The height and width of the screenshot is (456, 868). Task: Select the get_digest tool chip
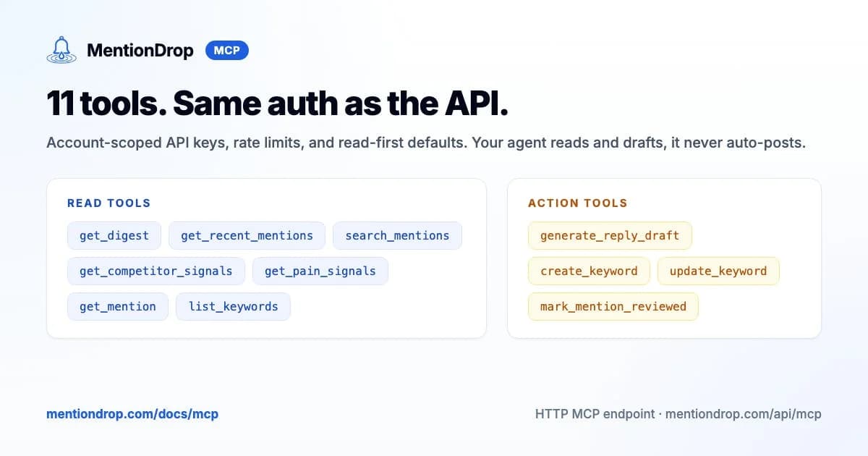(114, 235)
